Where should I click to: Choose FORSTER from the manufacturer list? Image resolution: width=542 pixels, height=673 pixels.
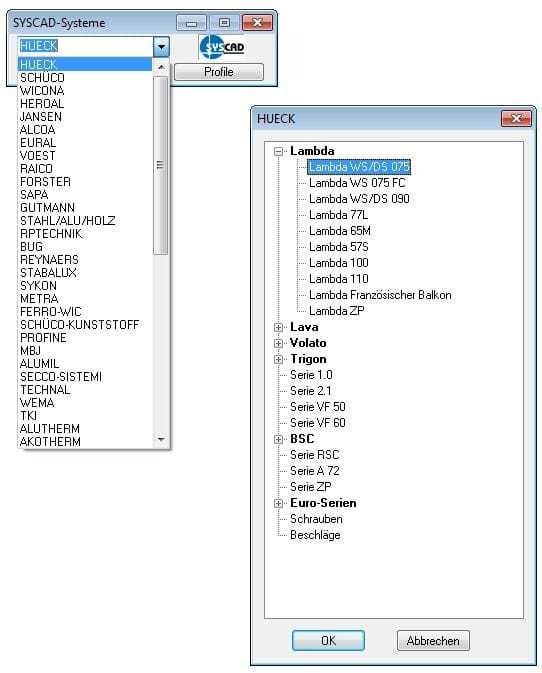coord(45,182)
